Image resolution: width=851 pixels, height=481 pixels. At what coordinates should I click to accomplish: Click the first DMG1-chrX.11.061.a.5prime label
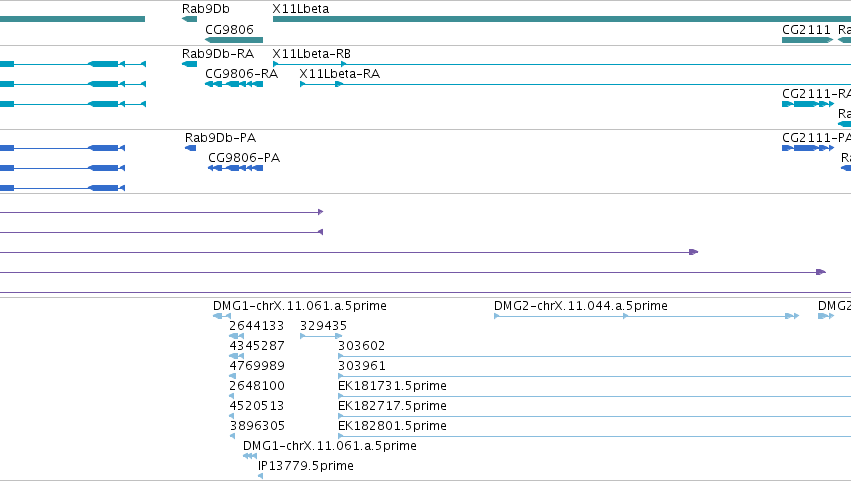pos(300,306)
